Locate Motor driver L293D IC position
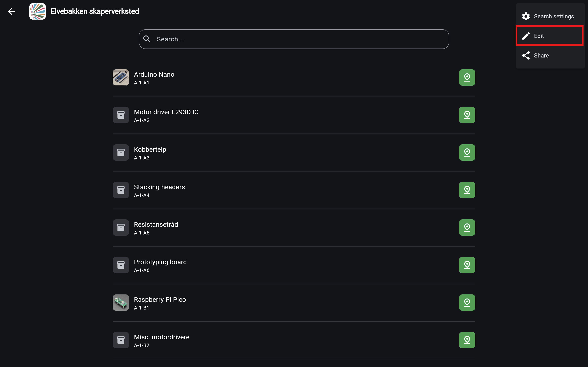 [x=467, y=115]
